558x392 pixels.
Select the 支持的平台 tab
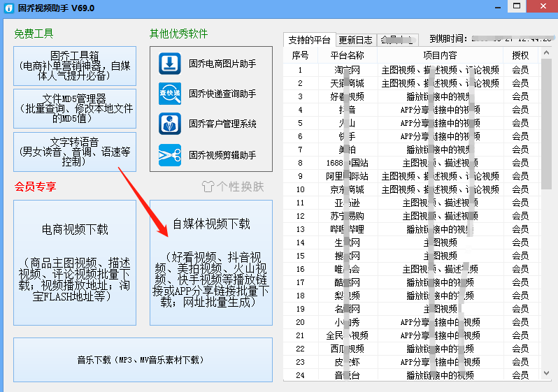point(309,39)
